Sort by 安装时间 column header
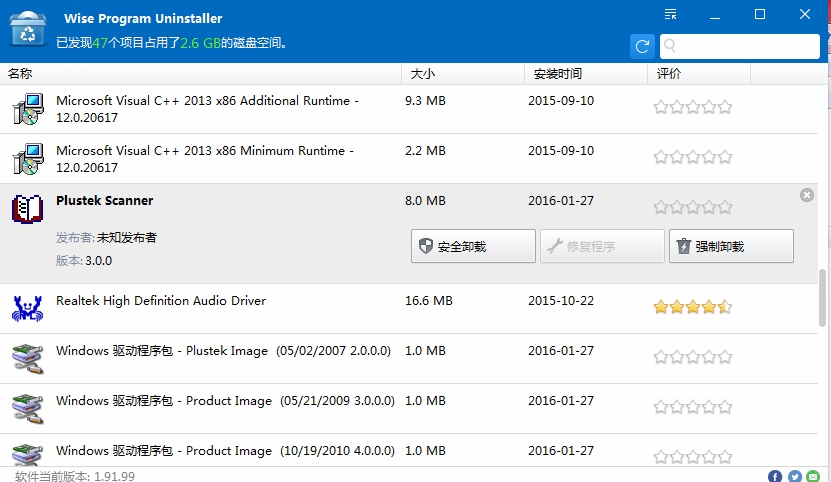The image size is (831, 482). pyautogui.click(x=586, y=74)
